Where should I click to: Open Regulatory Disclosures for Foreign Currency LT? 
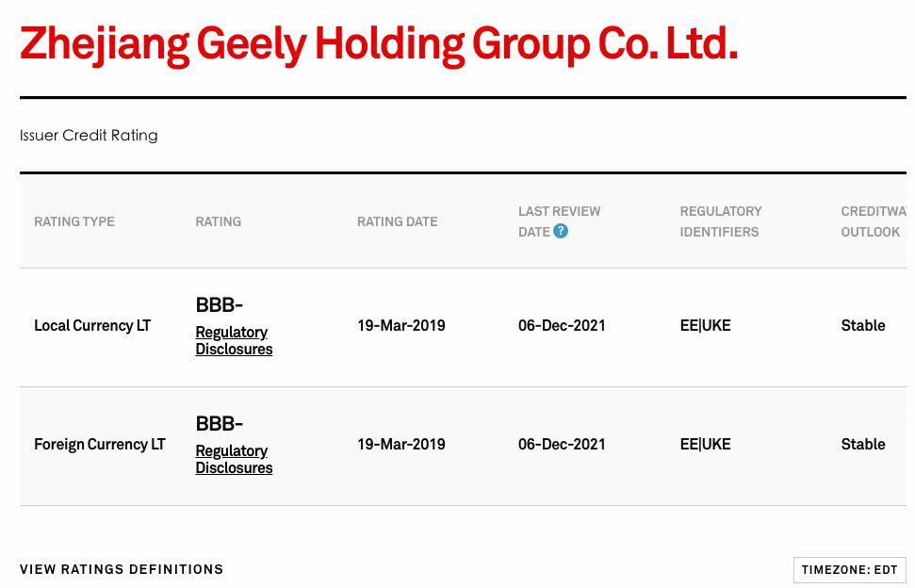(x=234, y=459)
